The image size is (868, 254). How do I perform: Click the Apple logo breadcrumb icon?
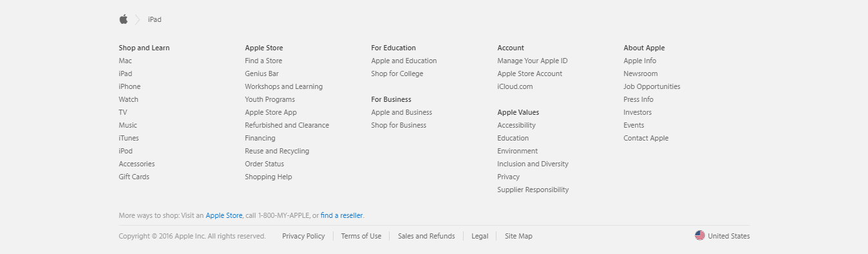click(x=124, y=19)
